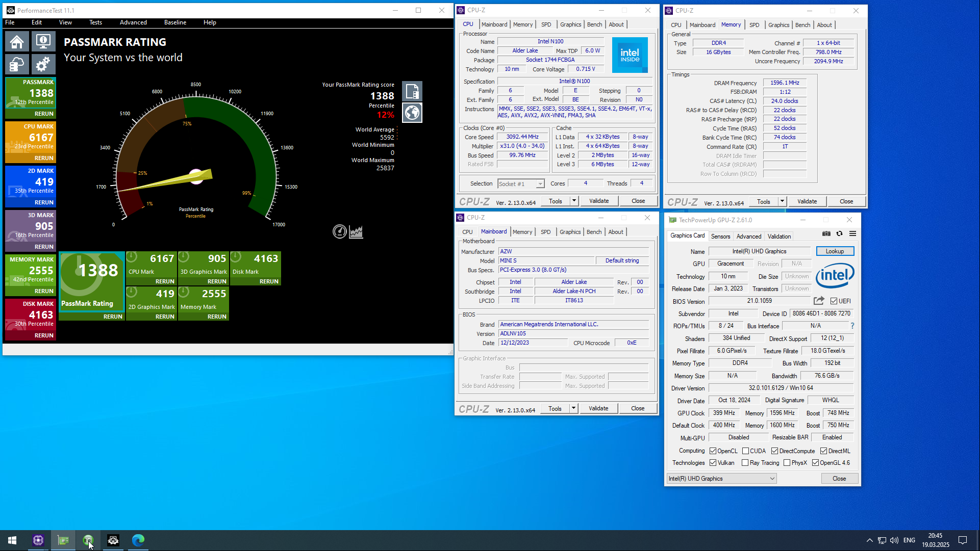
Task: Click the ENG language indicator
Action: tap(909, 540)
